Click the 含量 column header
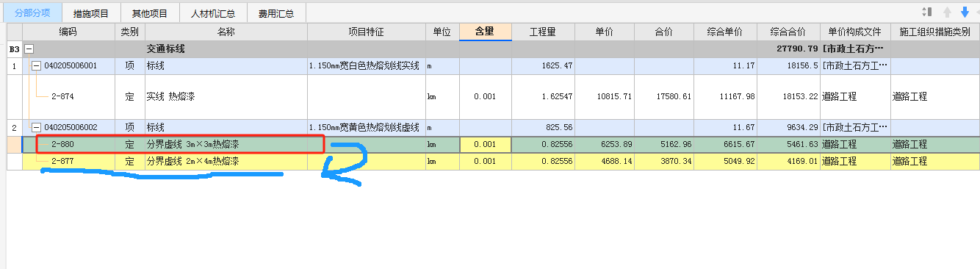Viewport: 980px width, 269px height. [x=485, y=32]
